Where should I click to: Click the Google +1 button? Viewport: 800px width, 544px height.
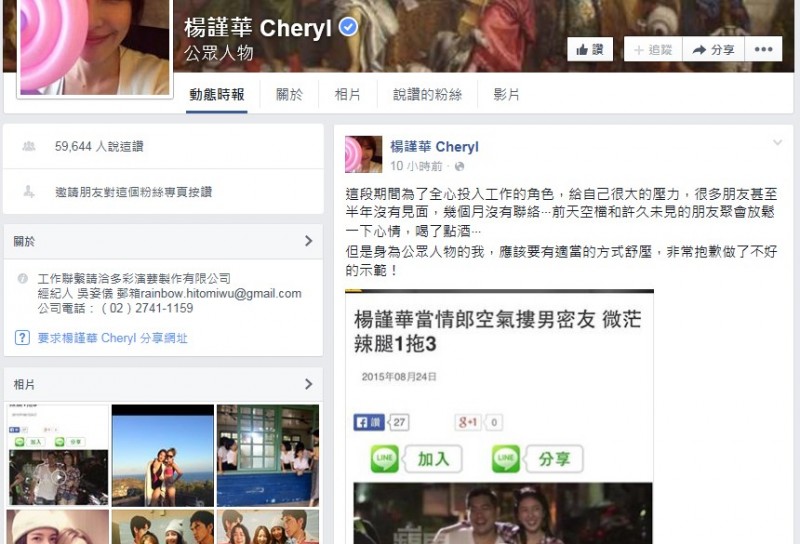[x=468, y=422]
